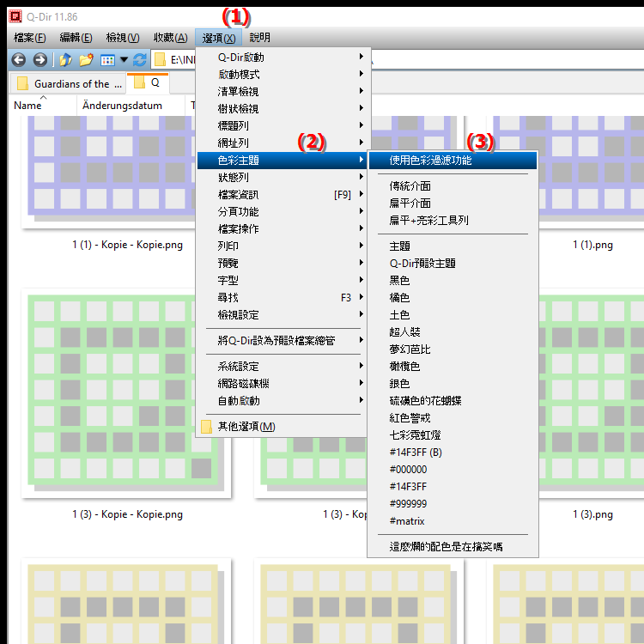Choose the 土色 color theme
The height and width of the screenshot is (644, 644).
(x=453, y=315)
